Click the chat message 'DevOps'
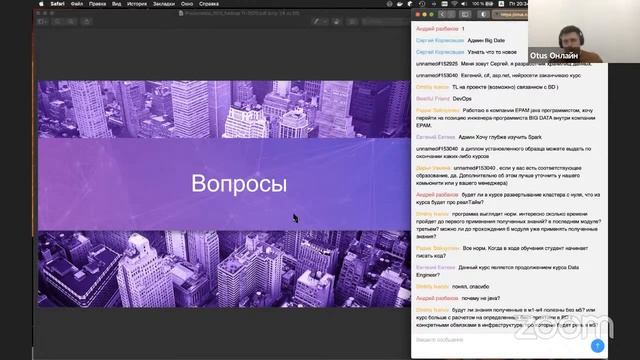This screenshot has width=640, height=360. (x=462, y=99)
